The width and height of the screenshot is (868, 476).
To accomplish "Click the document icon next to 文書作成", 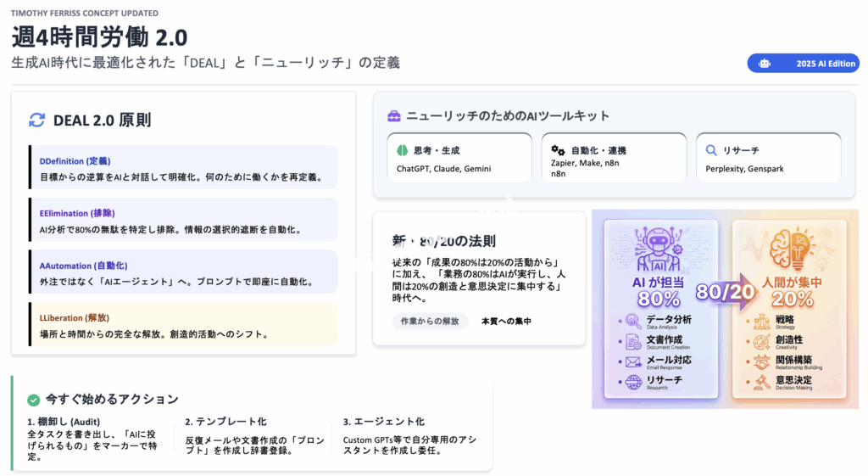I will pyautogui.click(x=633, y=342).
